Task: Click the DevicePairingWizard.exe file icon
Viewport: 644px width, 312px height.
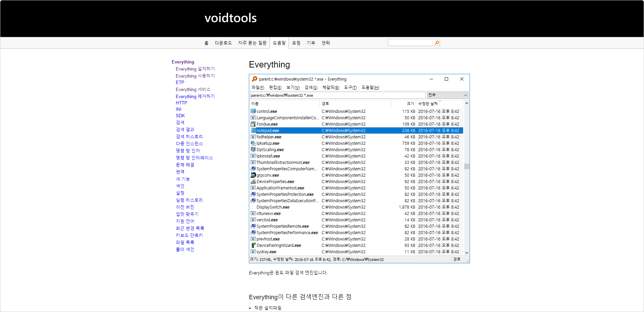Action: pyautogui.click(x=253, y=245)
